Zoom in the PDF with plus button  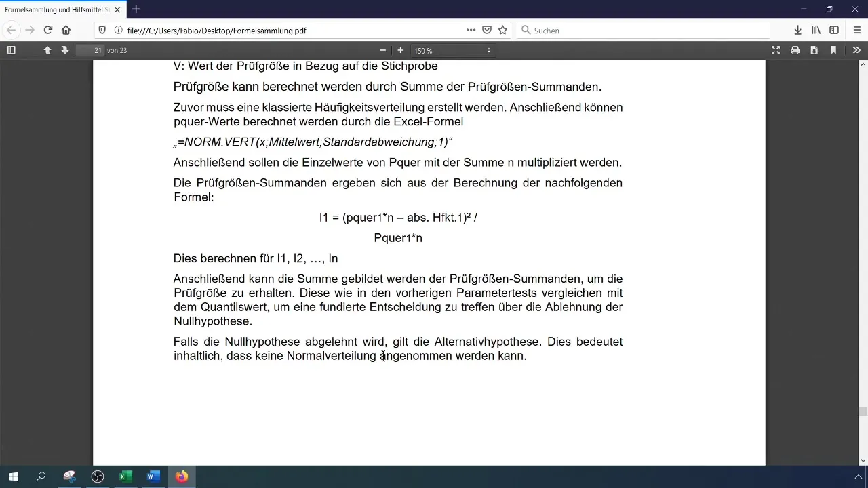tap(400, 50)
